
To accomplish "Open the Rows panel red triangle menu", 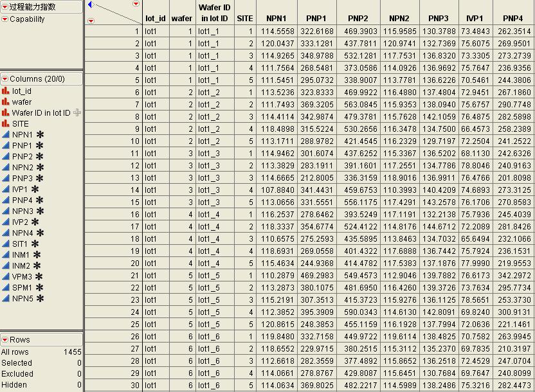I will coord(5,339).
